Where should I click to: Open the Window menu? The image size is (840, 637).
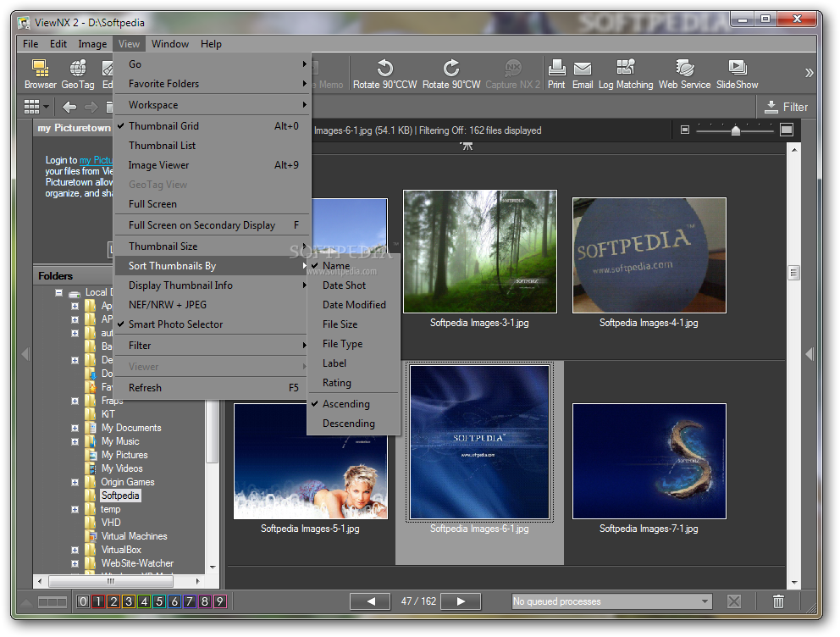tap(170, 44)
